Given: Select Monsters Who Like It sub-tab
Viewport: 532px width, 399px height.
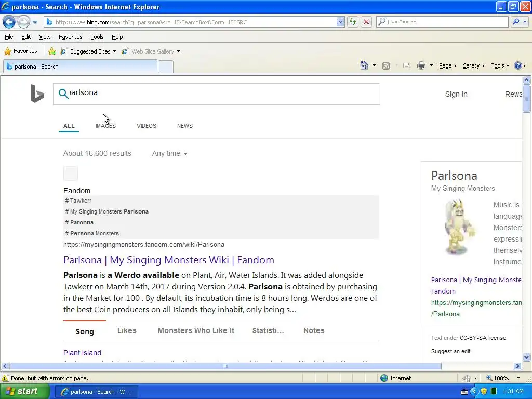Looking at the screenshot, I should click(x=196, y=330).
